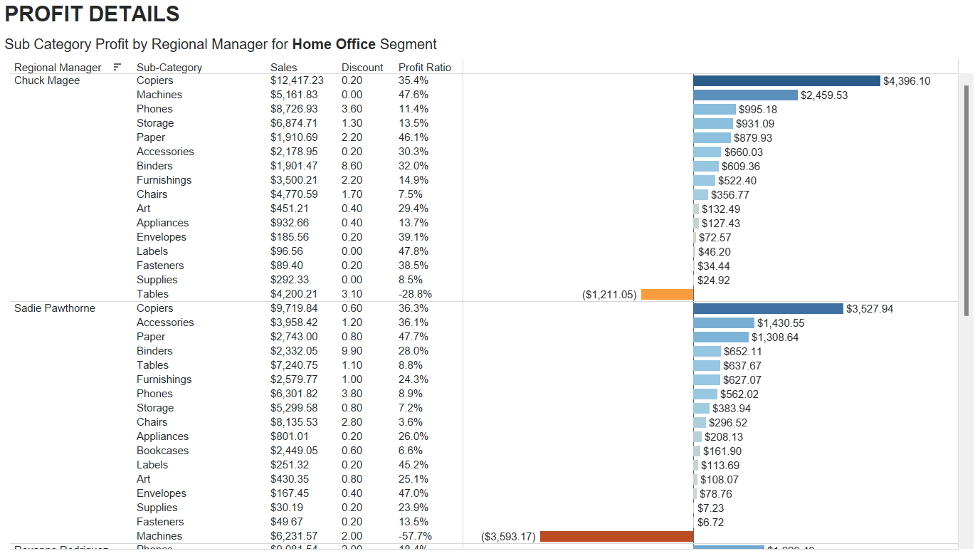This screenshot has width=980, height=556.
Task: Click the Bookcases sub-category label
Action: [163, 451]
